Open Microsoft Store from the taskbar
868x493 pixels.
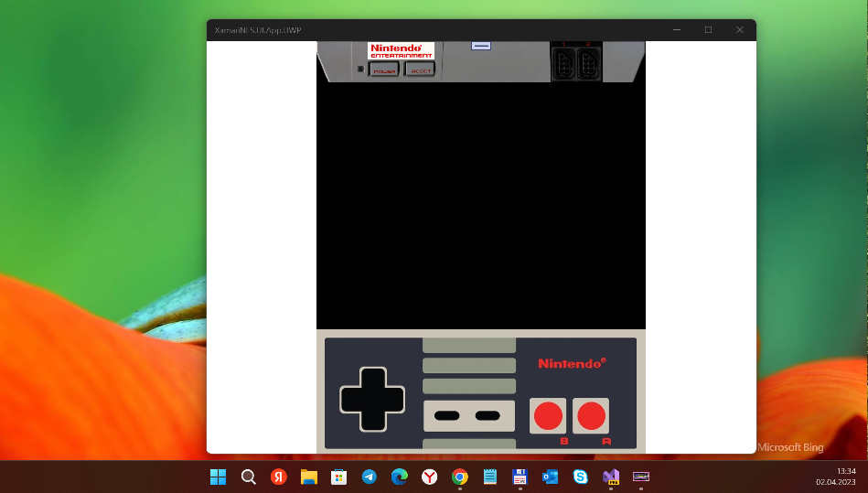point(338,477)
